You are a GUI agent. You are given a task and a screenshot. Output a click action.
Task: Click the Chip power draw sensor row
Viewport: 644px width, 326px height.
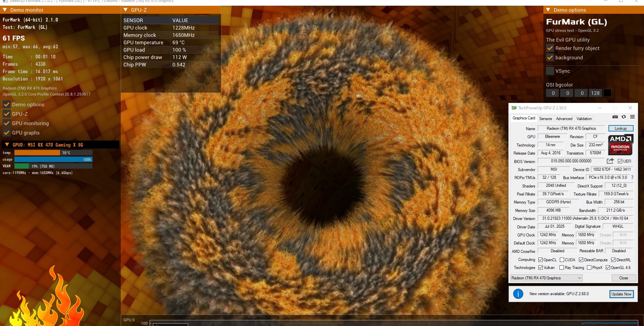(171, 57)
